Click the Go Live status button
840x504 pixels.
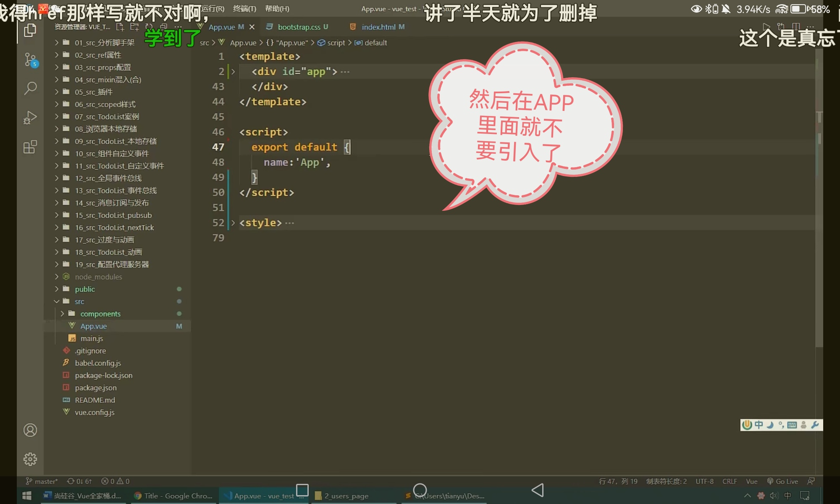[782, 481]
